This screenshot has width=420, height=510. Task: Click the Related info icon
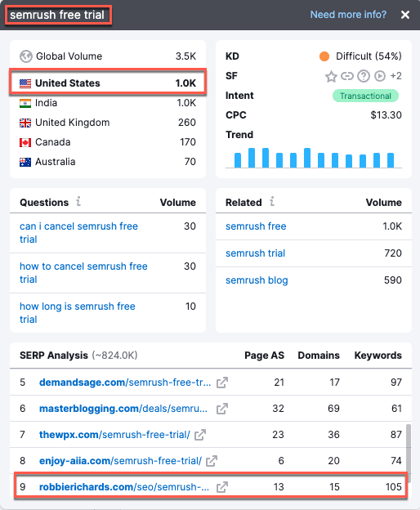272,201
